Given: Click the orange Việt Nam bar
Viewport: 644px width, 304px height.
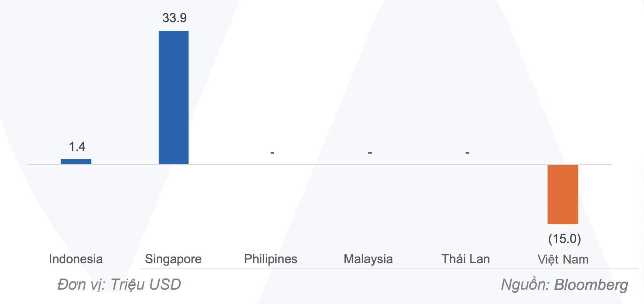Looking at the screenshot, I should click(x=563, y=194).
